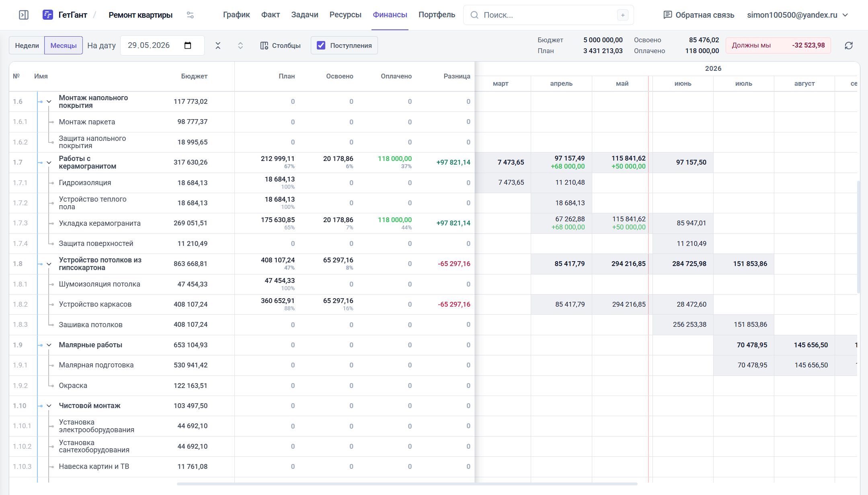The width and height of the screenshot is (868, 495).
Task: Switch to the График tab
Action: tap(236, 15)
